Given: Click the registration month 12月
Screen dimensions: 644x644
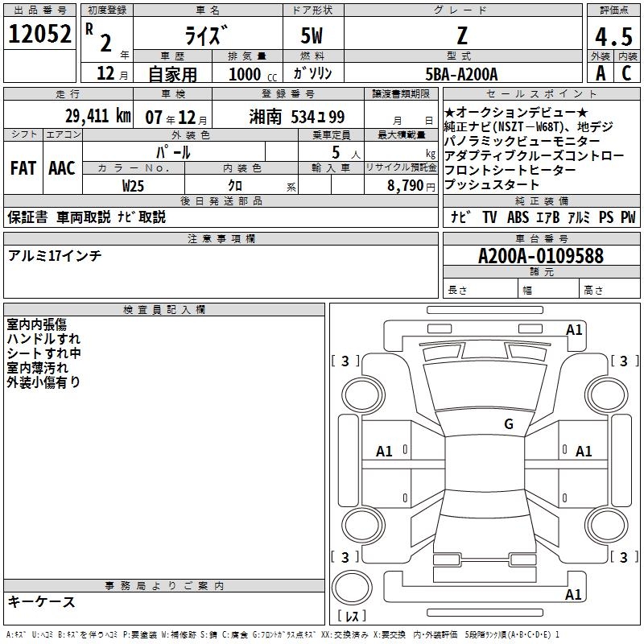Looking at the screenshot, I should [112, 74].
